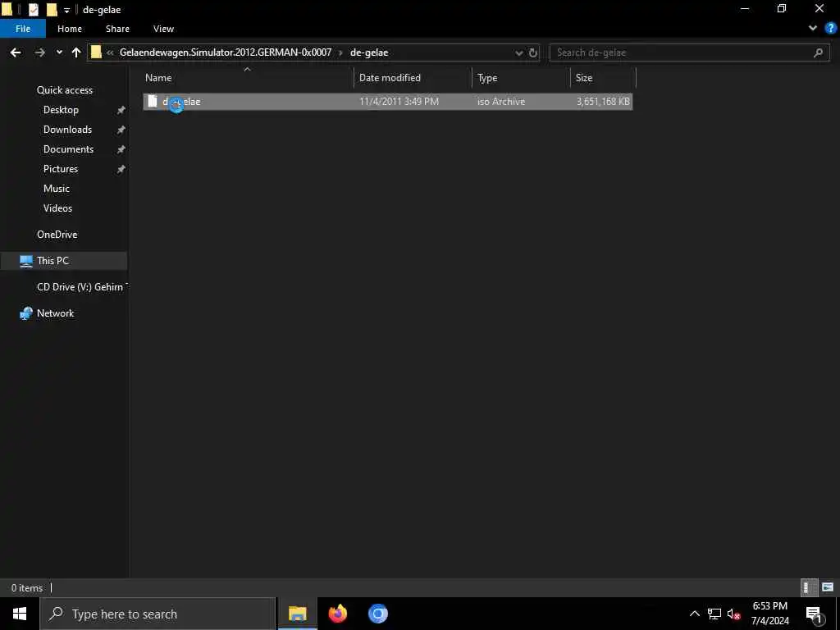Screen dimensions: 840x630
Task: Expand the breadcrumb arrow after Gelaendewagen folder
Action: tap(340, 52)
